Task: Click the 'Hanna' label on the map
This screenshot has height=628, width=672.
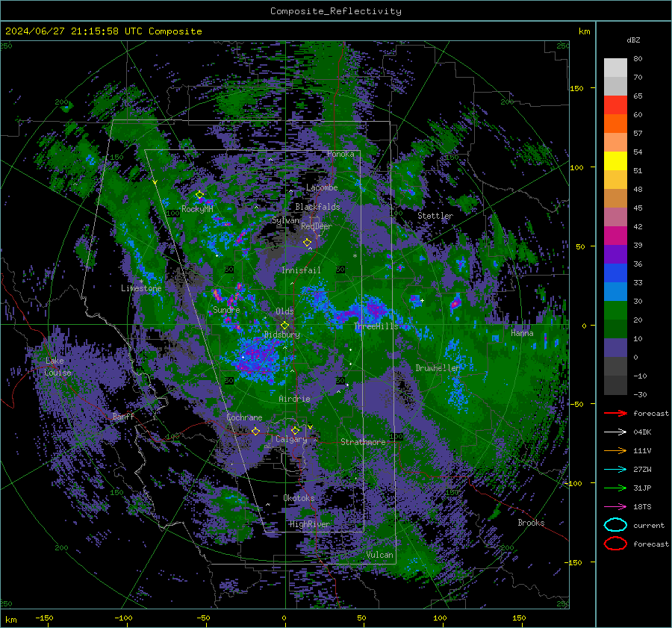Action: click(522, 333)
